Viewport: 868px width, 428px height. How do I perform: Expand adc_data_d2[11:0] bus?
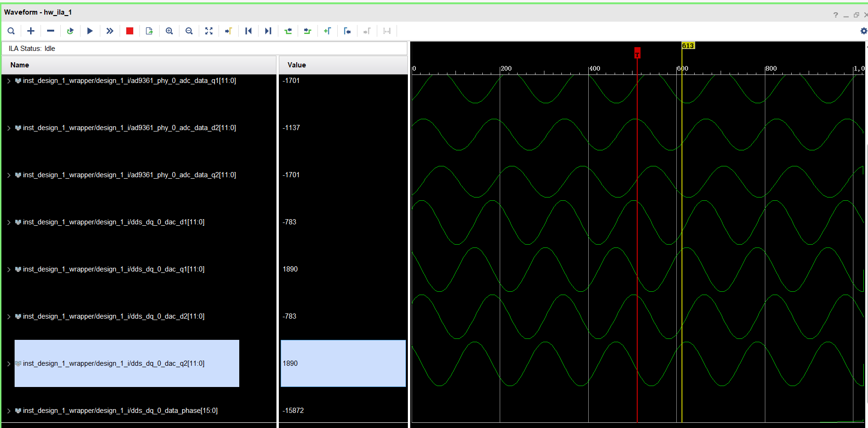click(8, 128)
